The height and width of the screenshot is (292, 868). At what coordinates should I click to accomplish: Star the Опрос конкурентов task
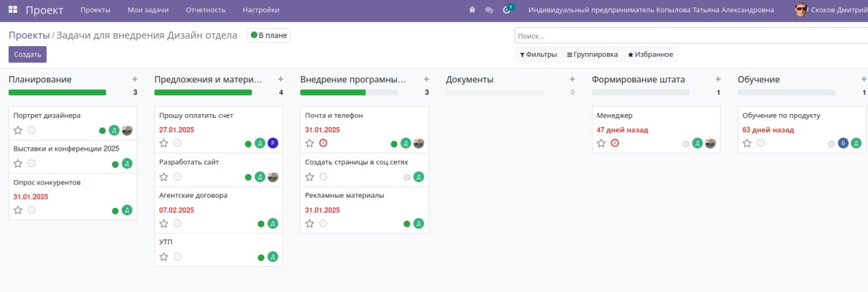coord(18,211)
